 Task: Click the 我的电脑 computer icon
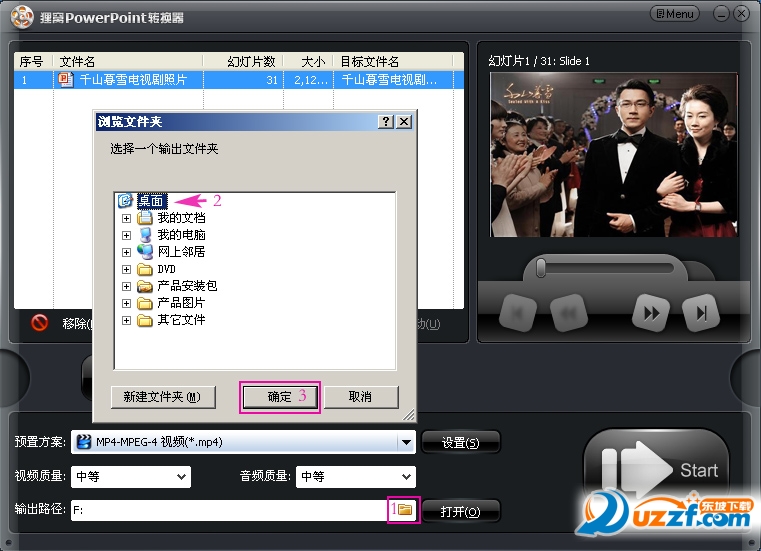(145, 235)
